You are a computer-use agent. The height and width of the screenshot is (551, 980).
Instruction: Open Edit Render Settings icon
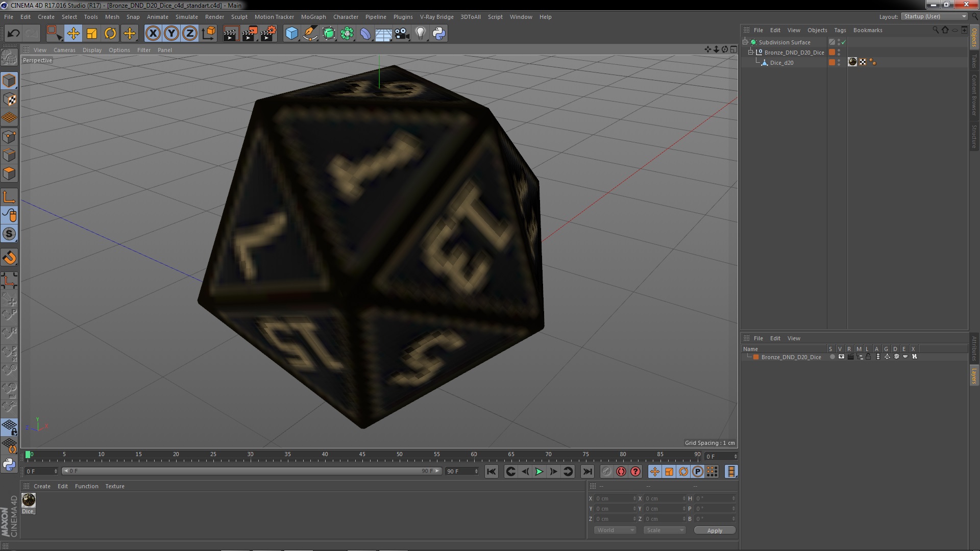tap(268, 34)
